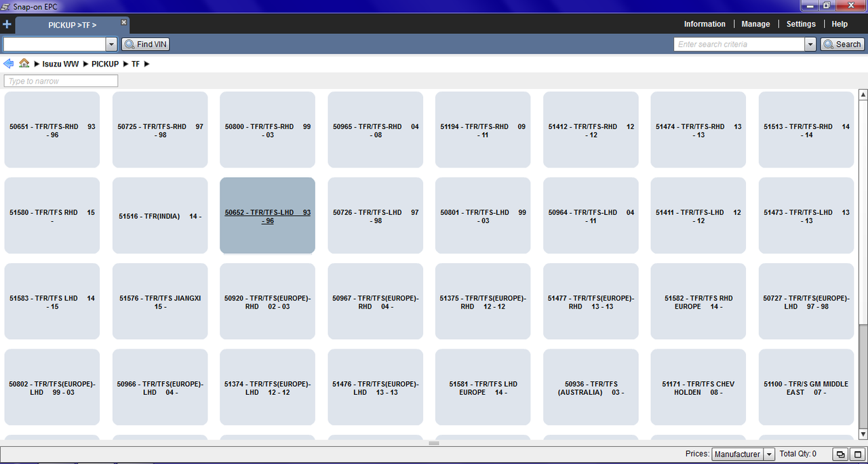Open catalog 51374 TFR/TFS(EUROPE)-LHD 12-12
Screen dimensions: 868x464
point(267,387)
